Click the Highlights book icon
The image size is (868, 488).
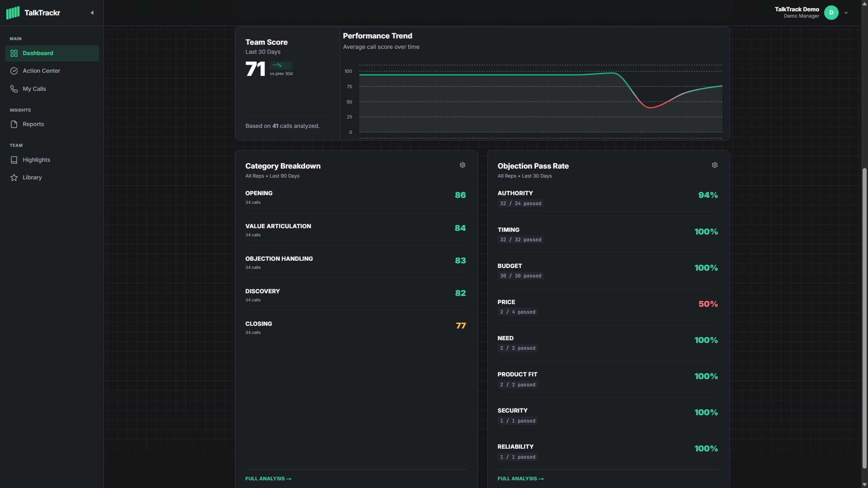[14, 160]
